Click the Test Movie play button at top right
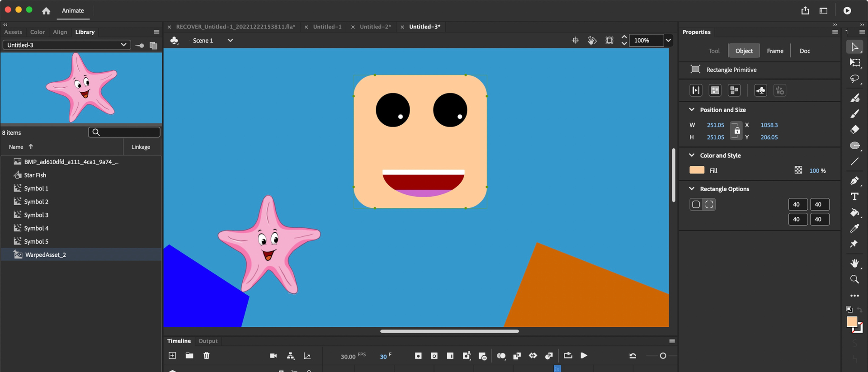Screen dimensions: 868x372 point(847,10)
